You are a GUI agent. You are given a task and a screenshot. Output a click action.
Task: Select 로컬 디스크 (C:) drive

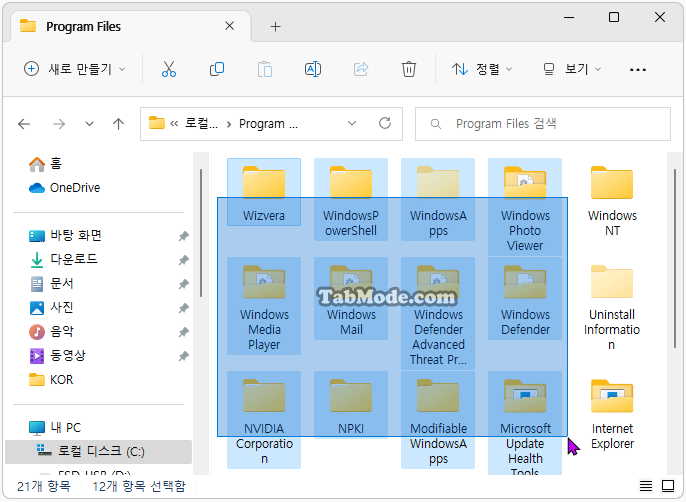coord(98,451)
